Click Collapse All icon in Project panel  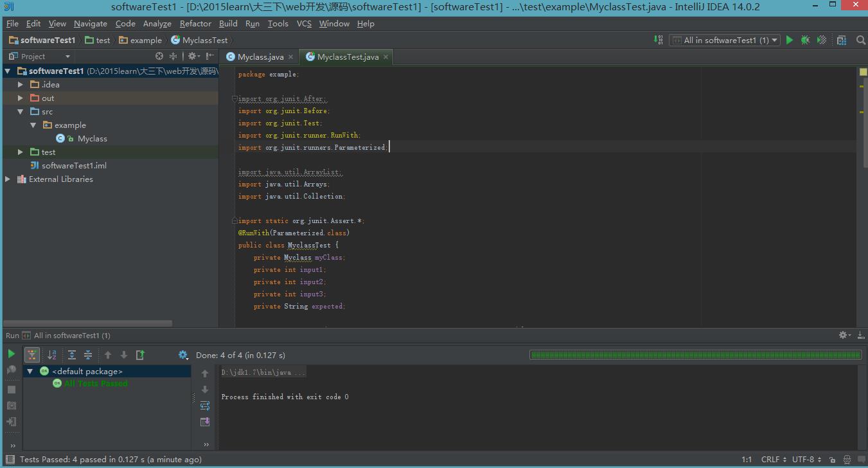coord(173,57)
